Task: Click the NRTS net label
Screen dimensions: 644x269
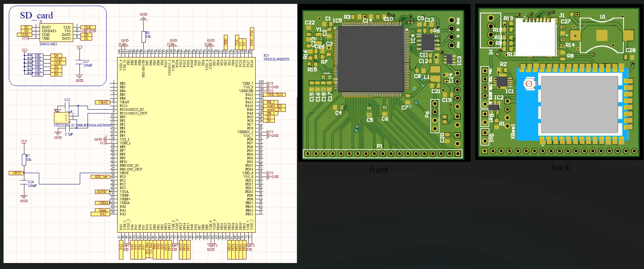Action: 17,173
